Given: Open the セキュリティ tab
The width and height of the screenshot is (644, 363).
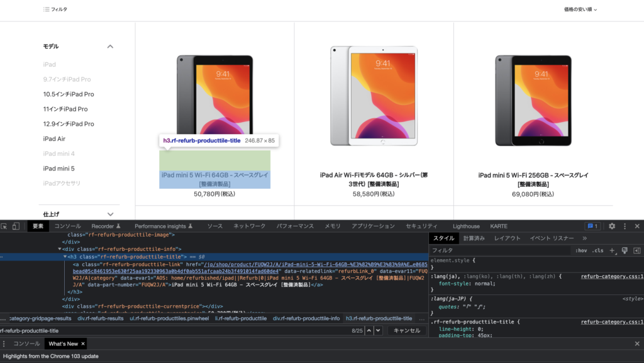Looking at the screenshot, I should [421, 226].
